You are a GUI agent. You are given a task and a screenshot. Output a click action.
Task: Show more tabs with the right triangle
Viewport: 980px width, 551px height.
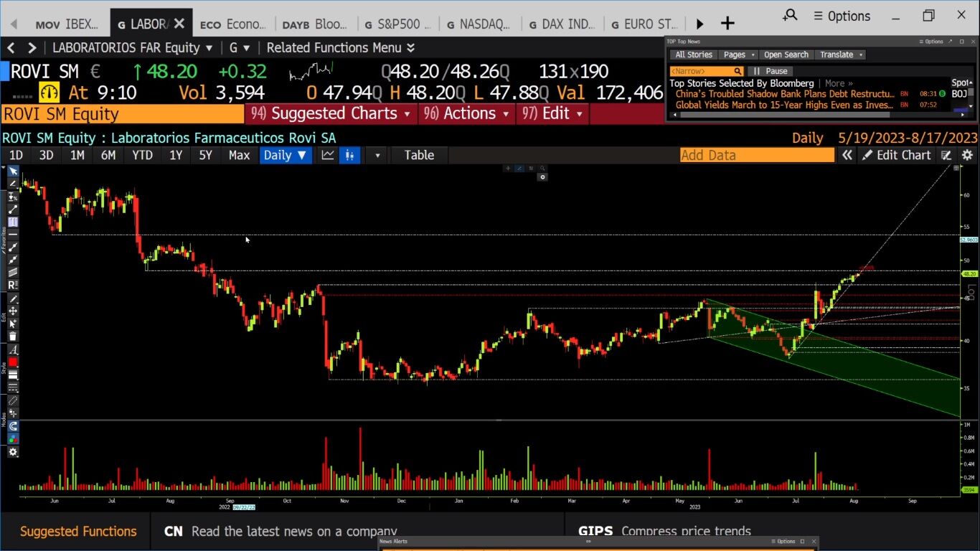699,24
